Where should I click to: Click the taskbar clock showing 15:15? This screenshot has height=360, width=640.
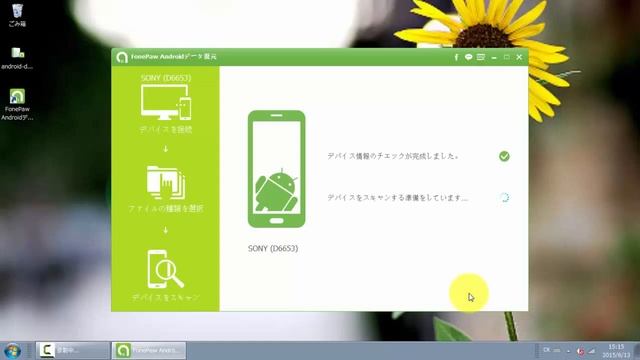click(x=616, y=351)
